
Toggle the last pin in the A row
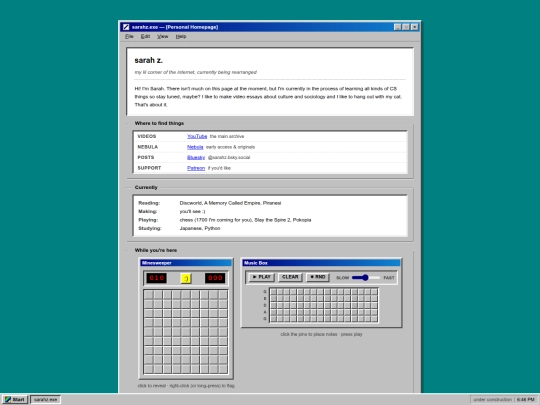pyautogui.click(x=374, y=312)
